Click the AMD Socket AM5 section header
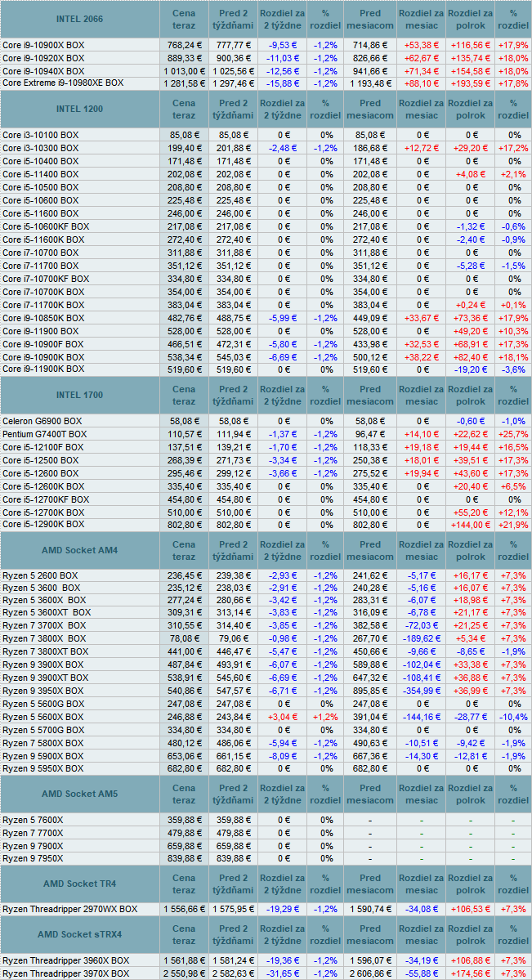Screen dimensions: 532x980 (79, 794)
